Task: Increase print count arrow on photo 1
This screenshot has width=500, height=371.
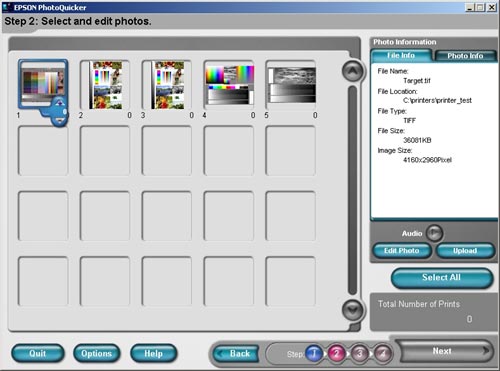Action: (x=59, y=103)
